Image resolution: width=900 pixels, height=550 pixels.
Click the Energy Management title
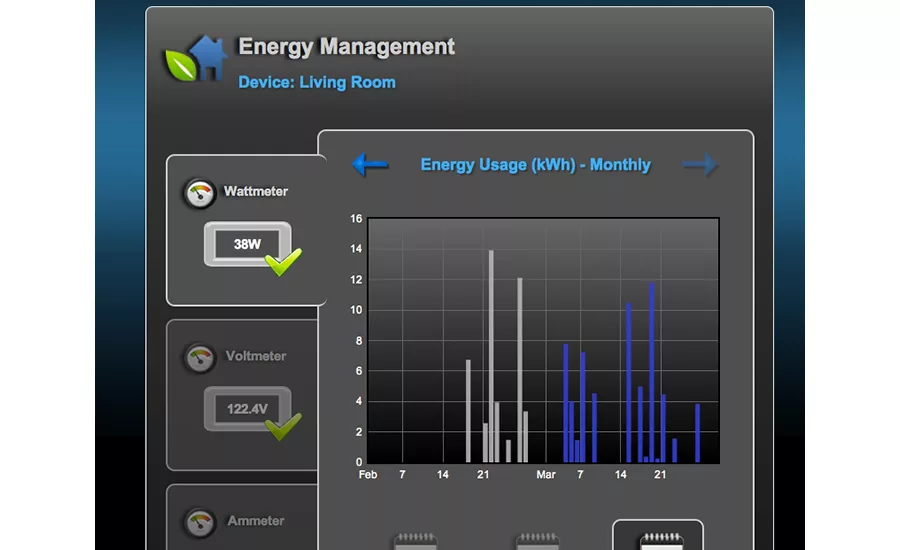(347, 47)
